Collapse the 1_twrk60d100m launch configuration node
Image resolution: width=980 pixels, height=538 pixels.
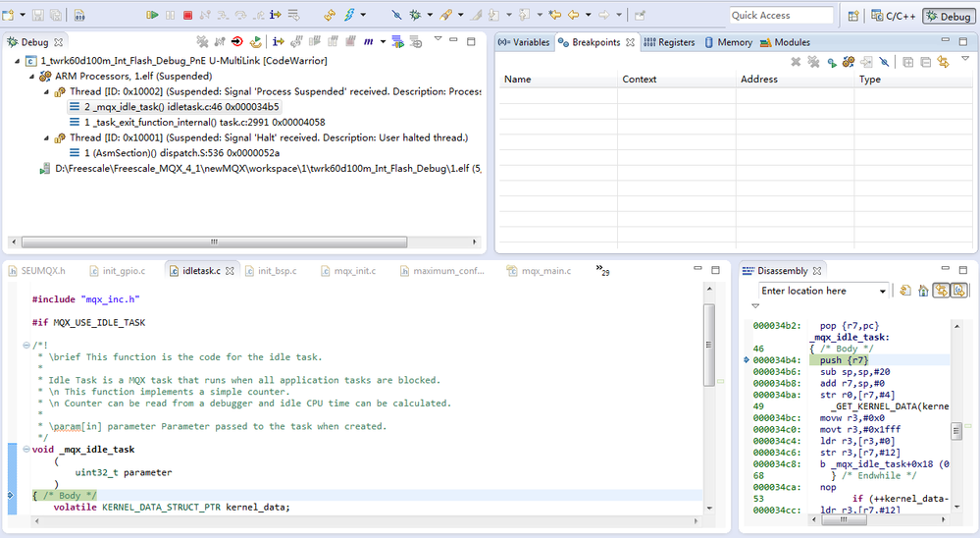click(x=17, y=61)
